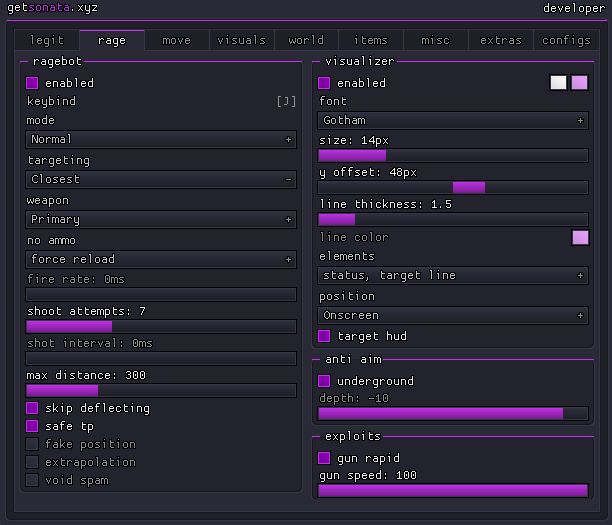Click the shot interval slider
The height and width of the screenshot is (525, 612).
click(161, 358)
